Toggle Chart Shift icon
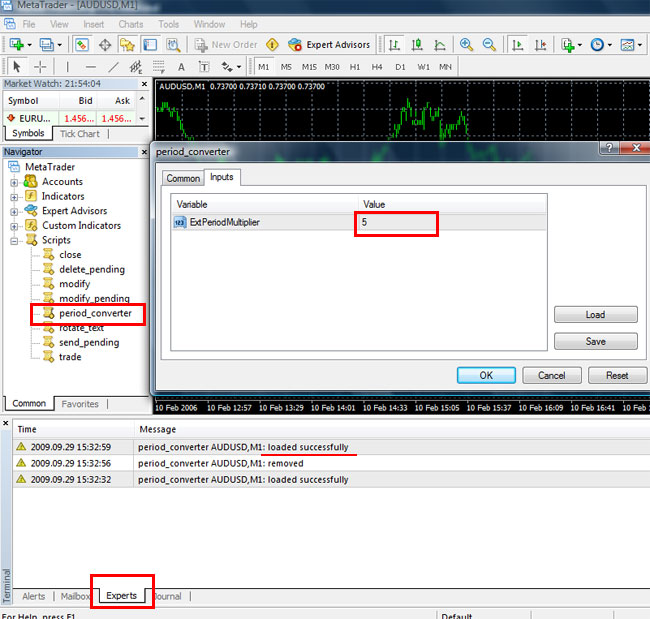The width and height of the screenshot is (650, 619). (540, 44)
